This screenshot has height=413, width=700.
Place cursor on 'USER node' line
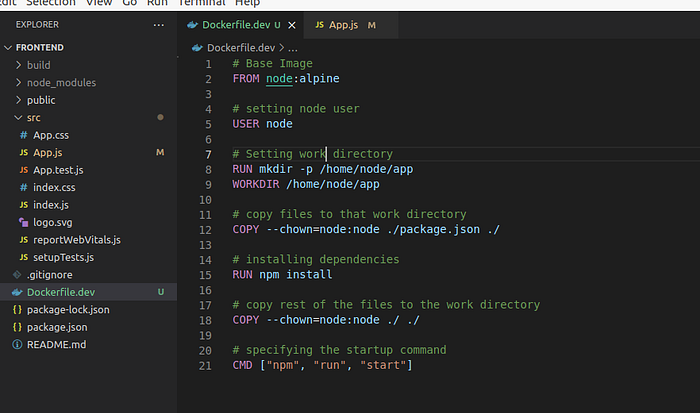point(262,124)
